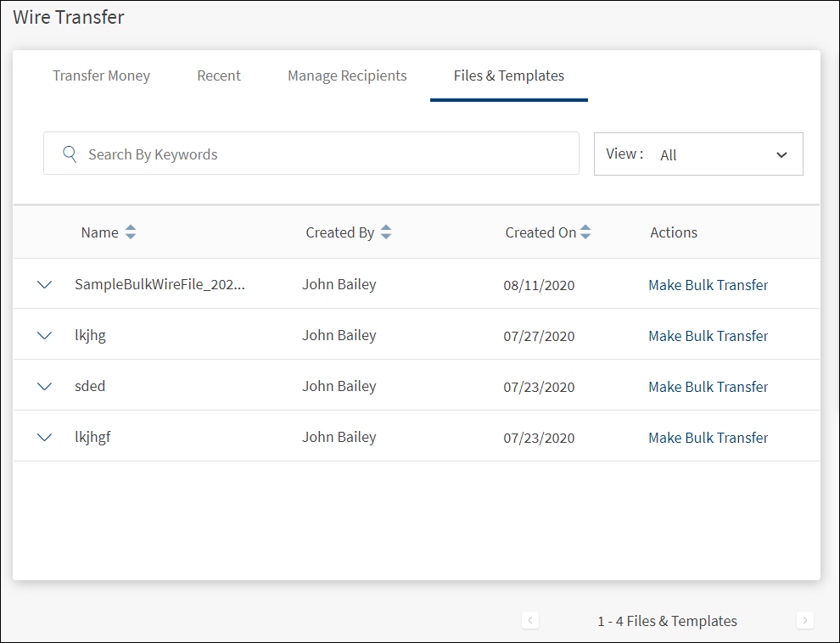Image resolution: width=840 pixels, height=643 pixels.
Task: Expand the SampleBulkWireFile row details
Action: (x=45, y=285)
